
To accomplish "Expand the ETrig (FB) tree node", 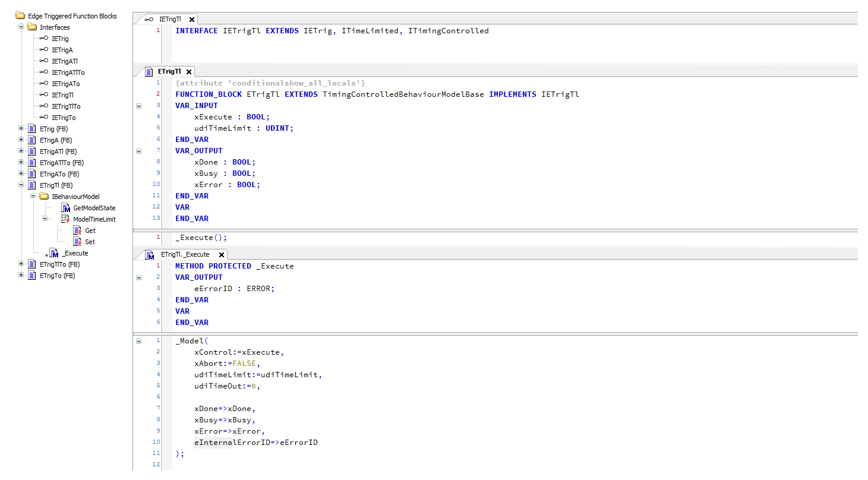I will [x=21, y=128].
